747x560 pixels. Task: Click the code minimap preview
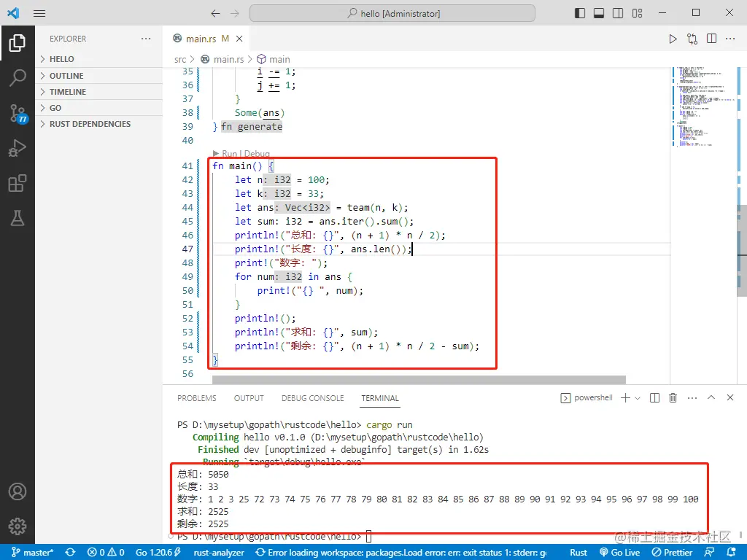(x=703, y=107)
